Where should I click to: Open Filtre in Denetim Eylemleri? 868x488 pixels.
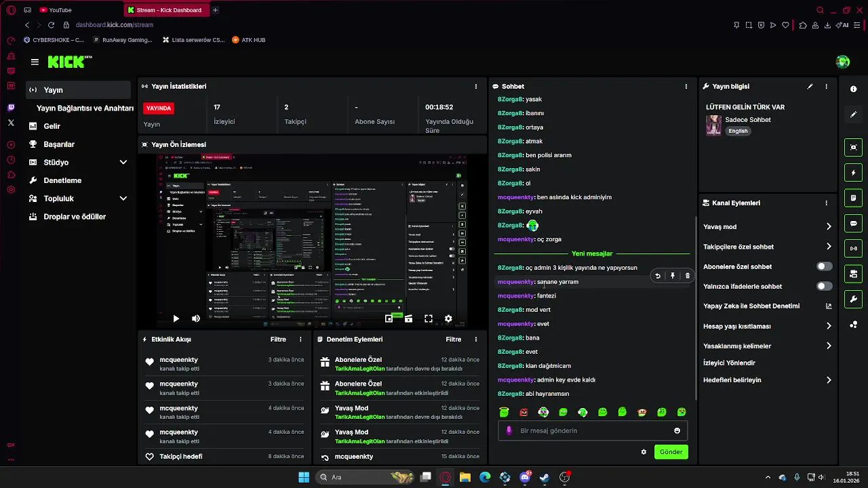point(454,340)
